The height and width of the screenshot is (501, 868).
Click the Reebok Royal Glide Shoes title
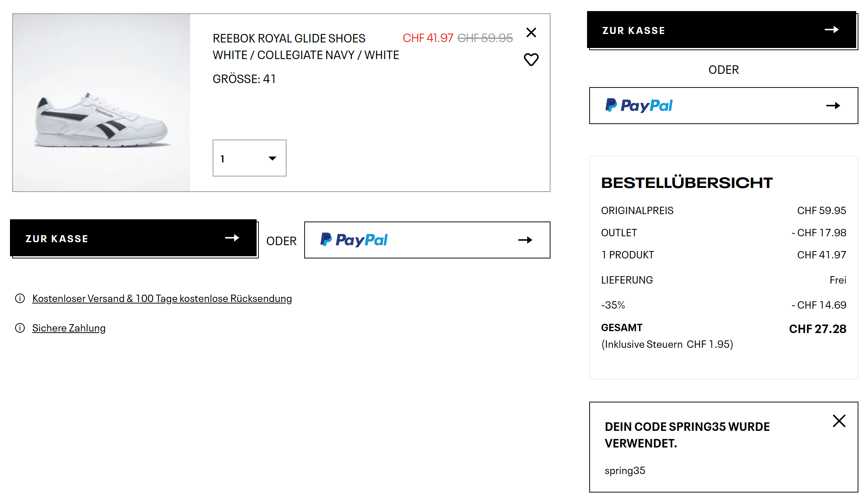pos(289,38)
